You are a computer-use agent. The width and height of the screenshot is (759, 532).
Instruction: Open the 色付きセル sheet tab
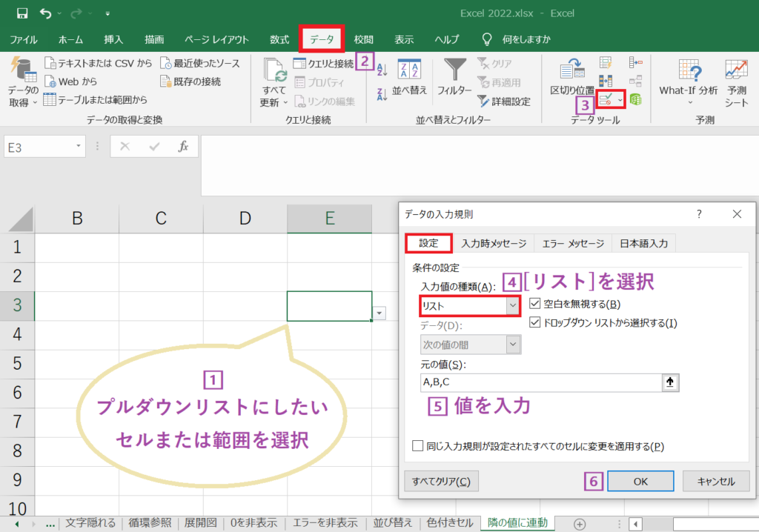click(450, 523)
